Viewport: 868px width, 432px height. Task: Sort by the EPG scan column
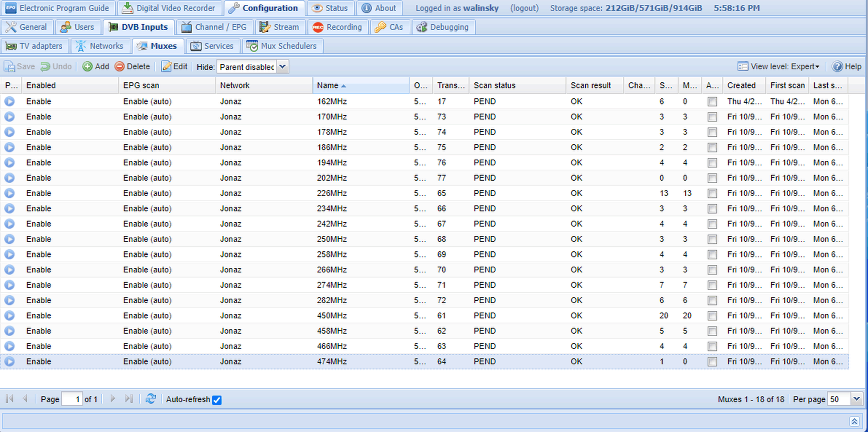click(167, 86)
